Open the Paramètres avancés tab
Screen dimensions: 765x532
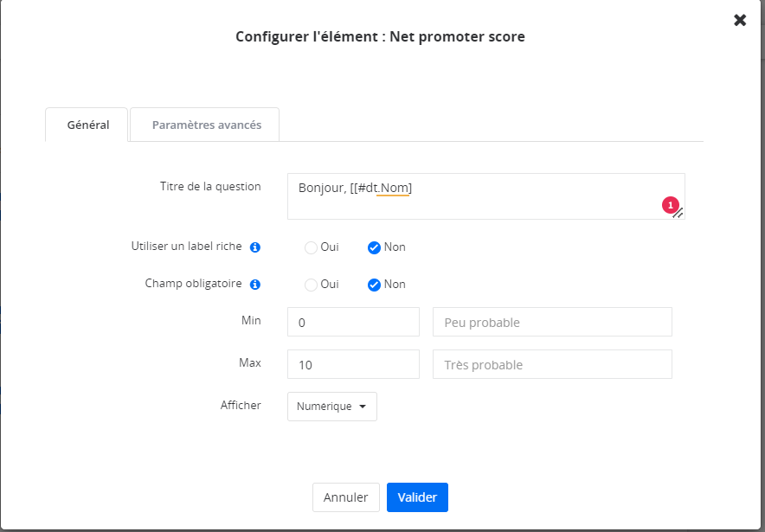206,125
